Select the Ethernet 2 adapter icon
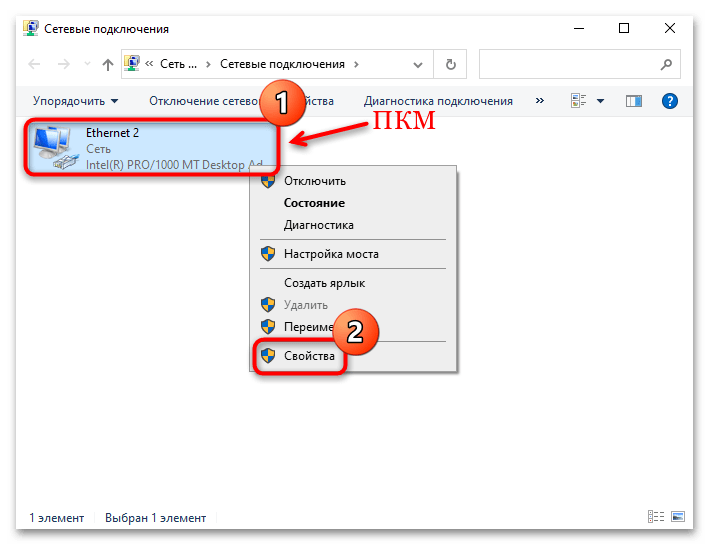This screenshot has height=545, width=709. tap(55, 148)
